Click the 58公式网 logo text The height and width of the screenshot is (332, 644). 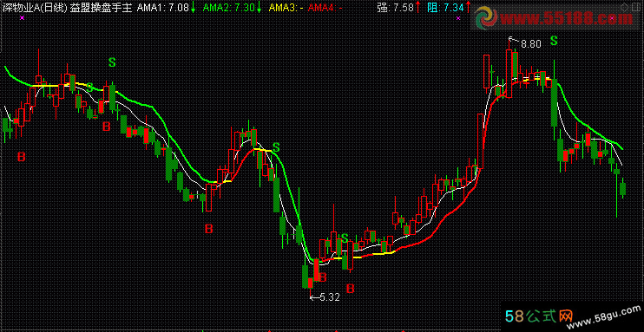(x=539, y=316)
